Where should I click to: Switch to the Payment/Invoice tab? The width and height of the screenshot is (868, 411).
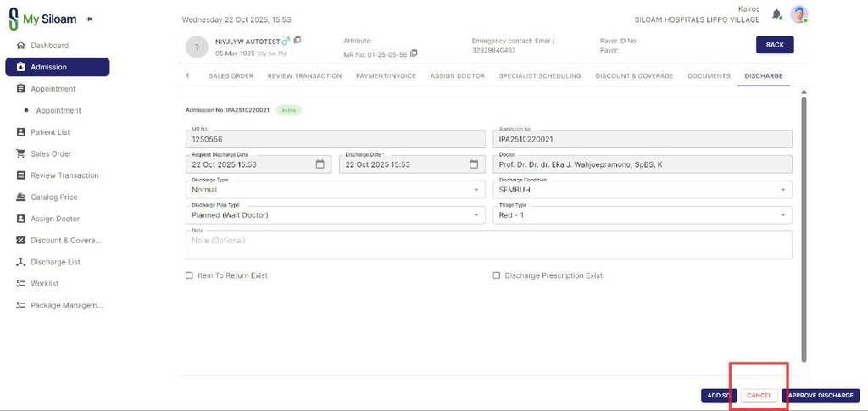coord(386,76)
